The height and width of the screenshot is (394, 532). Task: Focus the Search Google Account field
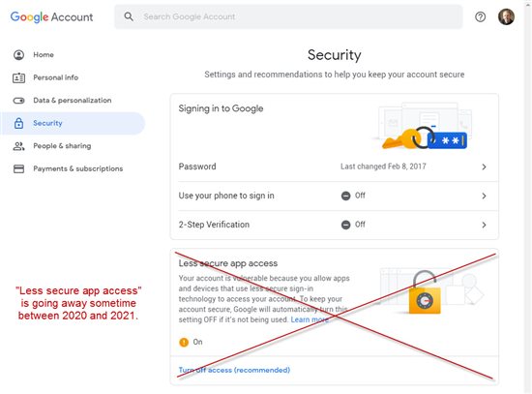click(288, 16)
